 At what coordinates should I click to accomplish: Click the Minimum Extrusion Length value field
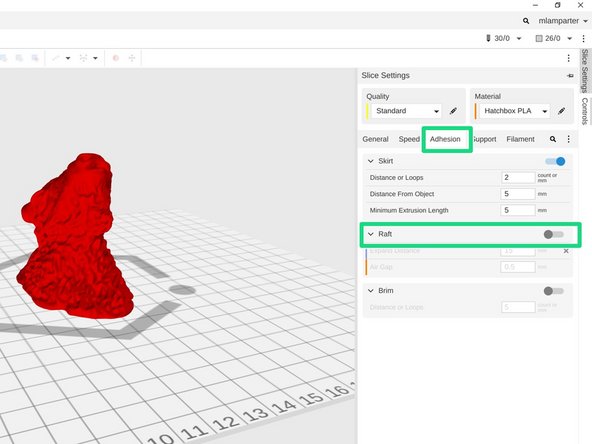click(518, 210)
